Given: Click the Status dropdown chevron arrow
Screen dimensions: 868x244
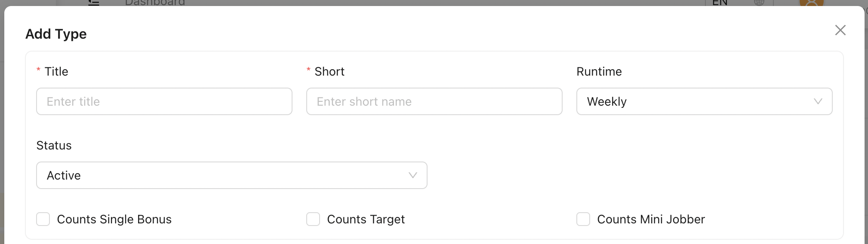Looking at the screenshot, I should pos(412,175).
